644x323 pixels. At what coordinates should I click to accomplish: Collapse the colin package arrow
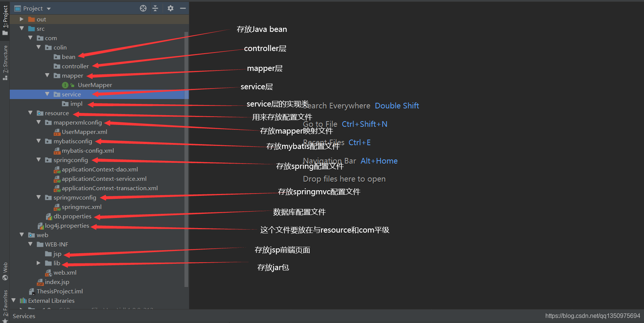pyautogui.click(x=39, y=47)
